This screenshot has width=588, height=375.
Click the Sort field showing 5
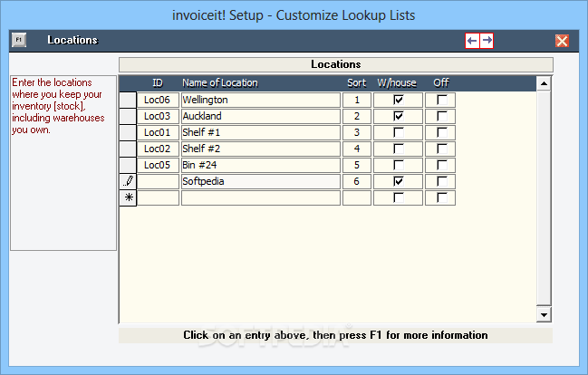pos(357,166)
